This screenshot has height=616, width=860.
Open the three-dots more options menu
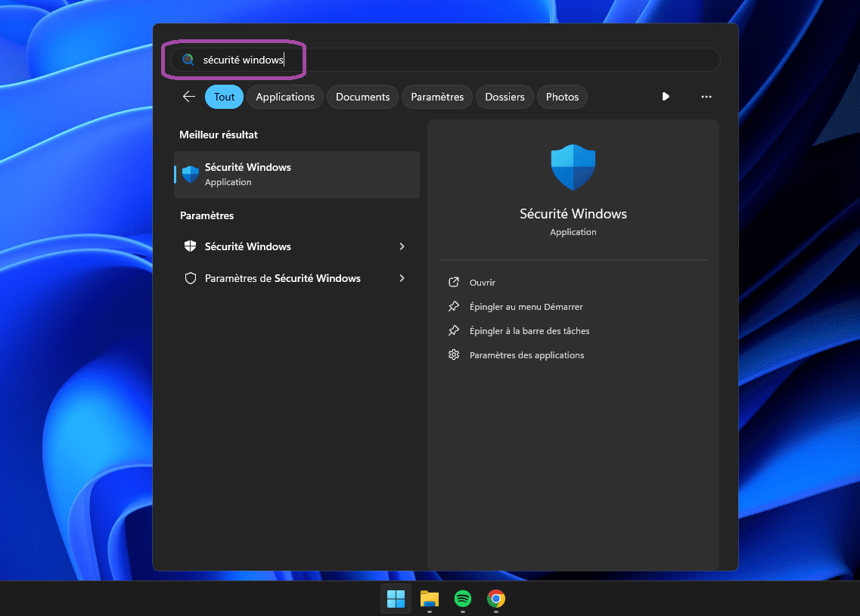tap(706, 97)
